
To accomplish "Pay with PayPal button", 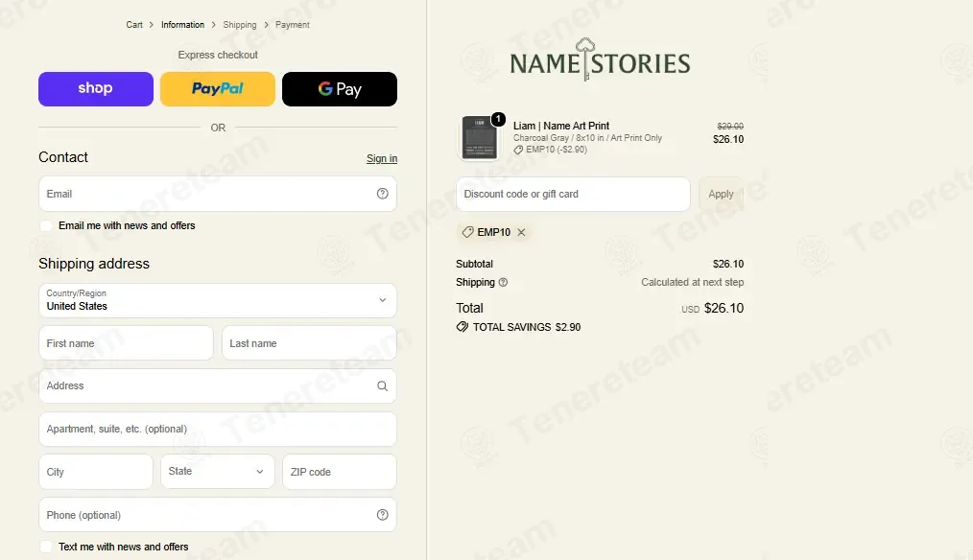I will pyautogui.click(x=218, y=88).
